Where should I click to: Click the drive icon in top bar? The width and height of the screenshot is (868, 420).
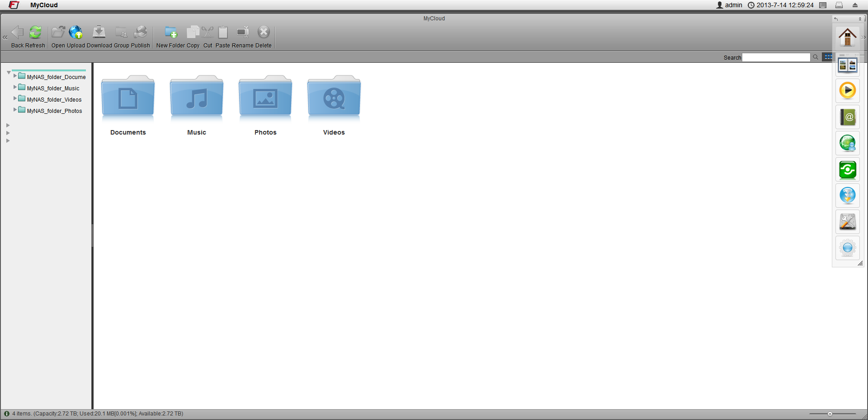coord(839,5)
